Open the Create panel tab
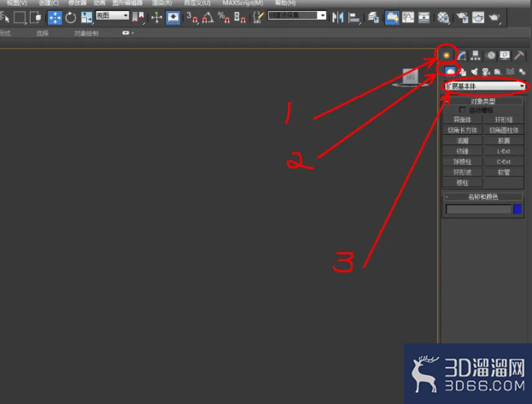The height and width of the screenshot is (404, 532). [x=447, y=55]
